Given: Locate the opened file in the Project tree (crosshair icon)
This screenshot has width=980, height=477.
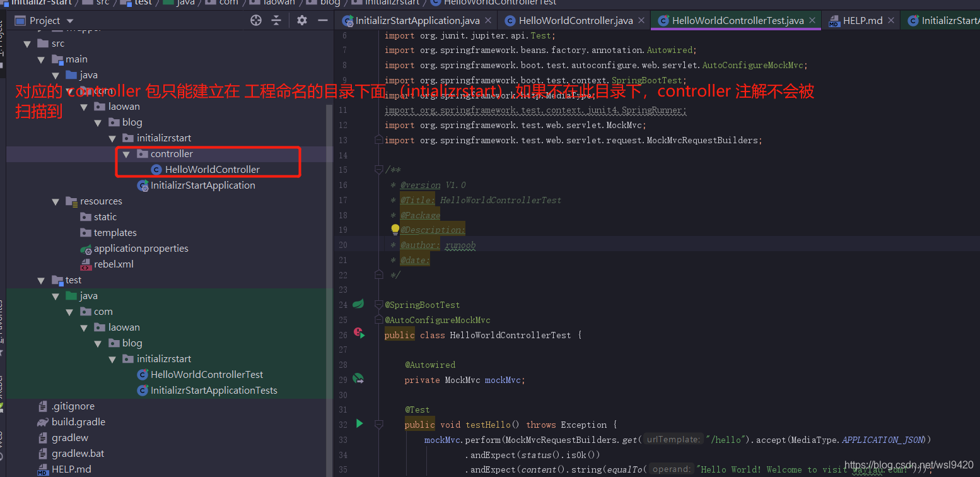Looking at the screenshot, I should point(255,20).
